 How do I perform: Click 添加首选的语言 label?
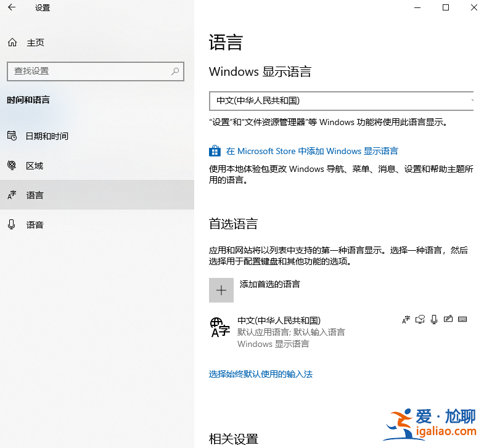(270, 284)
